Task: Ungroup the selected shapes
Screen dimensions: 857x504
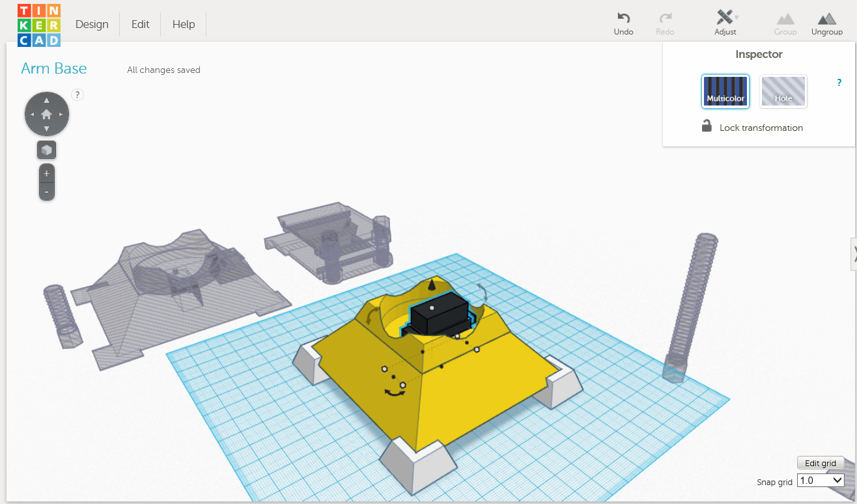Action: (x=827, y=23)
